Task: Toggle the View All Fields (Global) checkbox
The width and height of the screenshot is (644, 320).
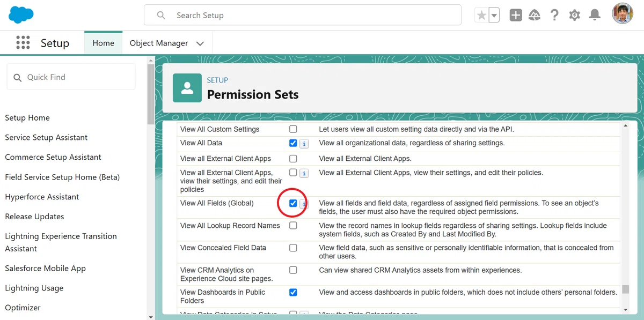Action: tap(293, 203)
